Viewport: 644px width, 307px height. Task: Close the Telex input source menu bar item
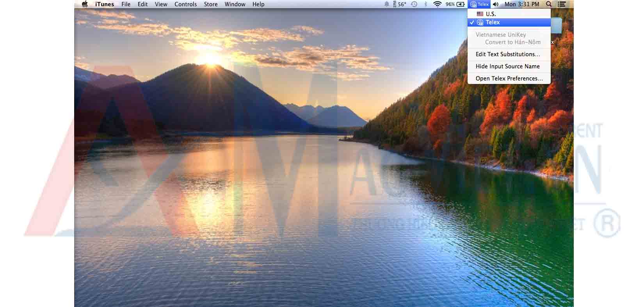[479, 4]
